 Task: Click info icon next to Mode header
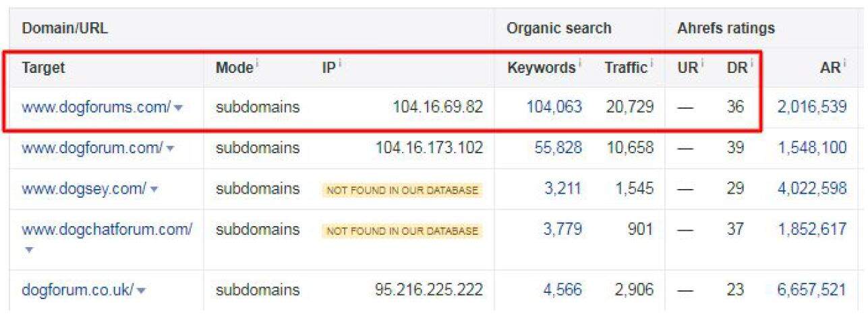click(x=258, y=64)
